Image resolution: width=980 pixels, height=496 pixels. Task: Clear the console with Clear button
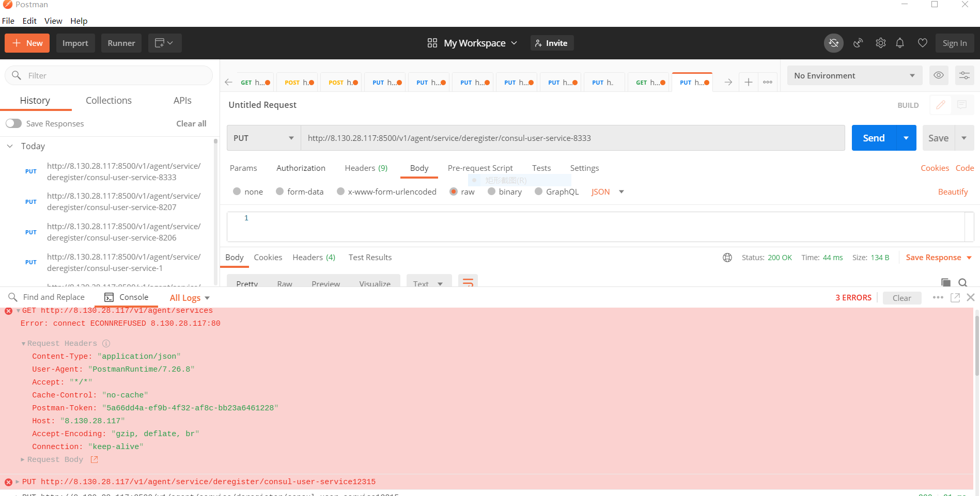tap(902, 298)
